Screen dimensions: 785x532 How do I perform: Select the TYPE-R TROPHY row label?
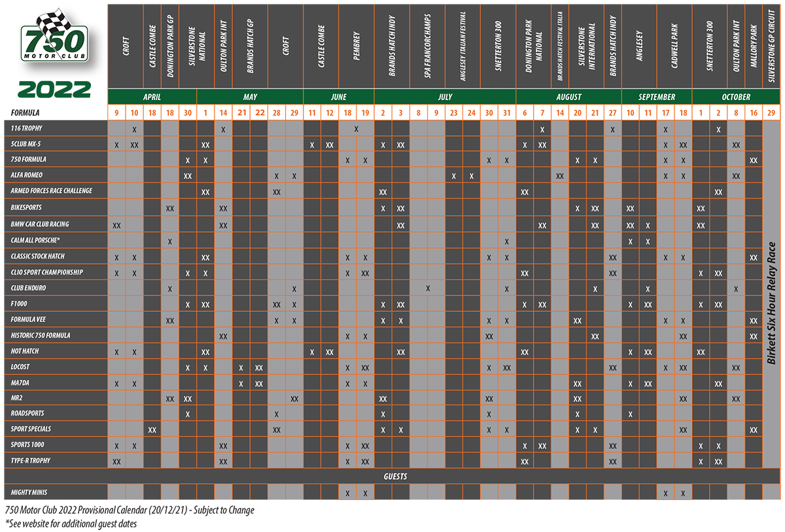31,461
